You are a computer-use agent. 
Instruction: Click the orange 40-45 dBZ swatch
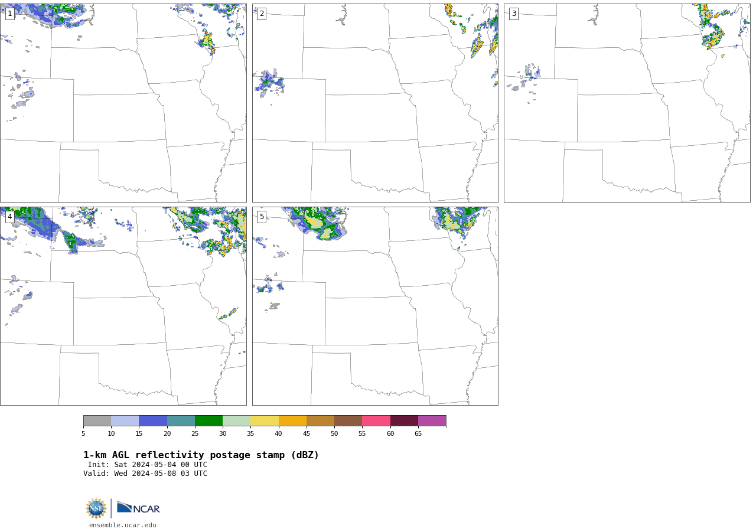[x=292, y=420]
